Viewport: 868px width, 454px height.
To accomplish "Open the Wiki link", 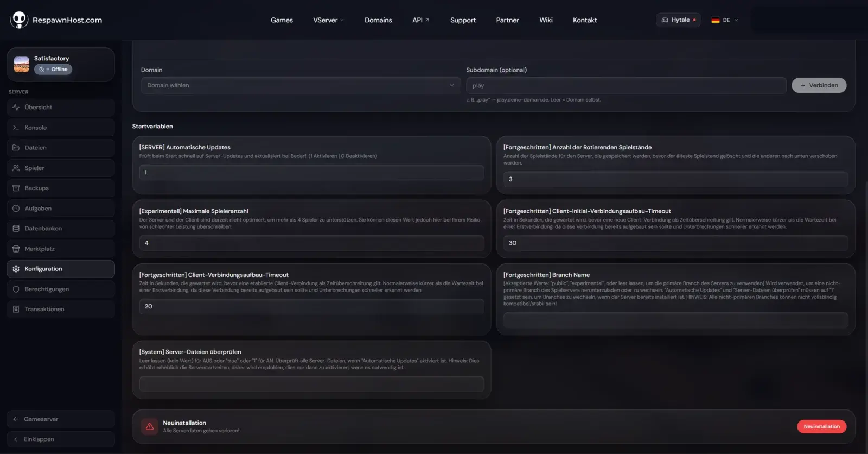I will point(546,20).
